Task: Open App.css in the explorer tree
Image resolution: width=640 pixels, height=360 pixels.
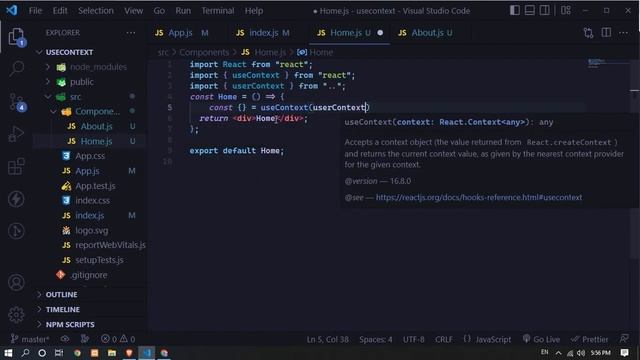Action: pos(90,156)
